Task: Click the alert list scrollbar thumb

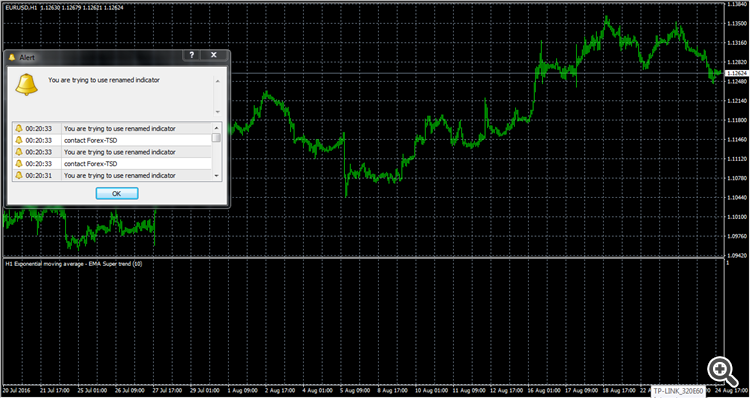Action: [x=217, y=138]
